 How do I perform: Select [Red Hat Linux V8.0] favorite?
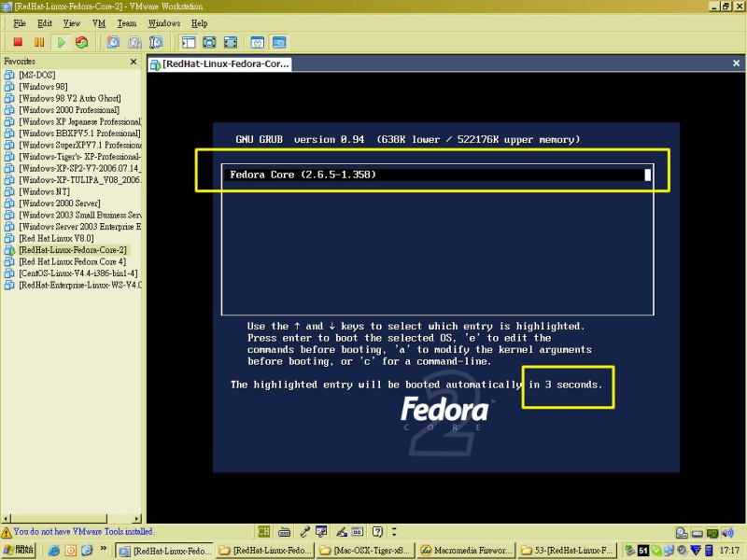(56, 238)
